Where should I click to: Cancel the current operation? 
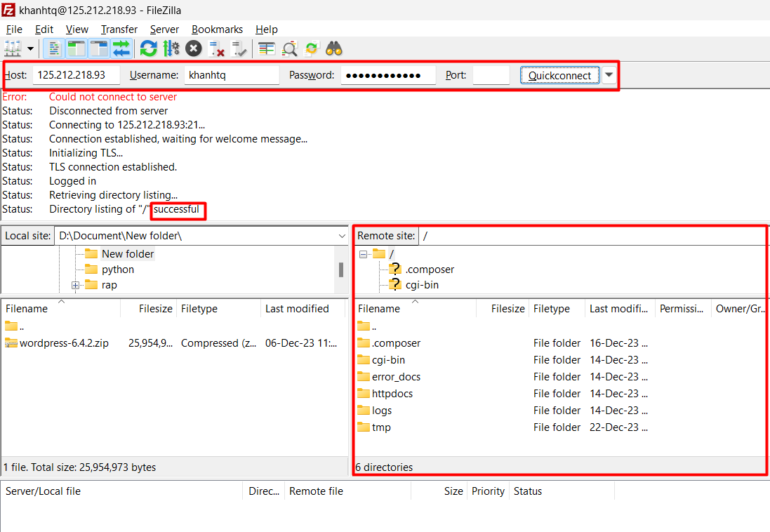click(194, 48)
